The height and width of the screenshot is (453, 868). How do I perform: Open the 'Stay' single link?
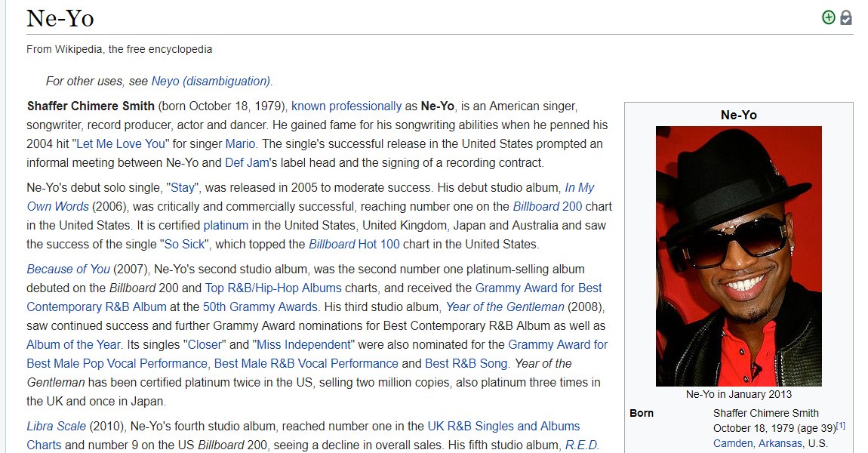pos(183,187)
